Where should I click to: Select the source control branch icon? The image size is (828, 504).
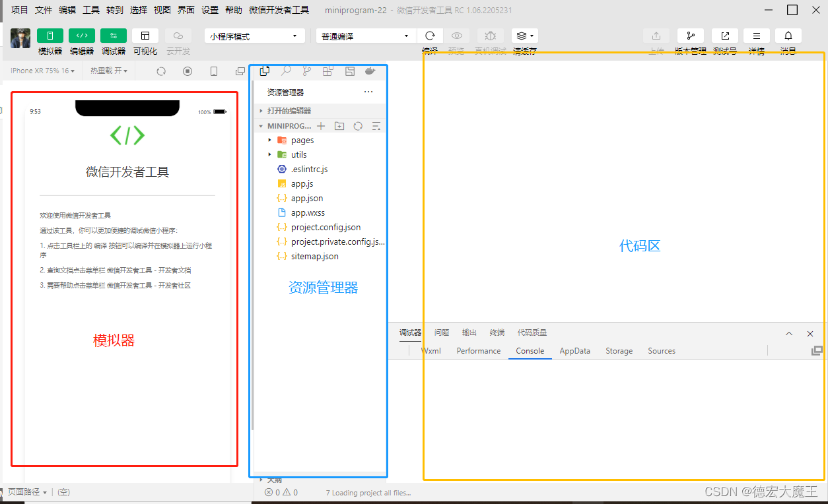307,71
